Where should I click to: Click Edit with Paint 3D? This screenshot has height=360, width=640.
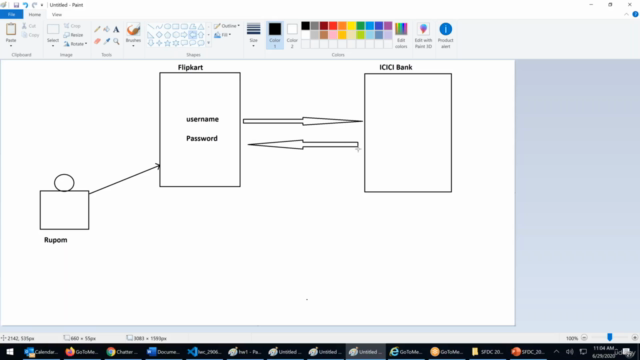423,36
